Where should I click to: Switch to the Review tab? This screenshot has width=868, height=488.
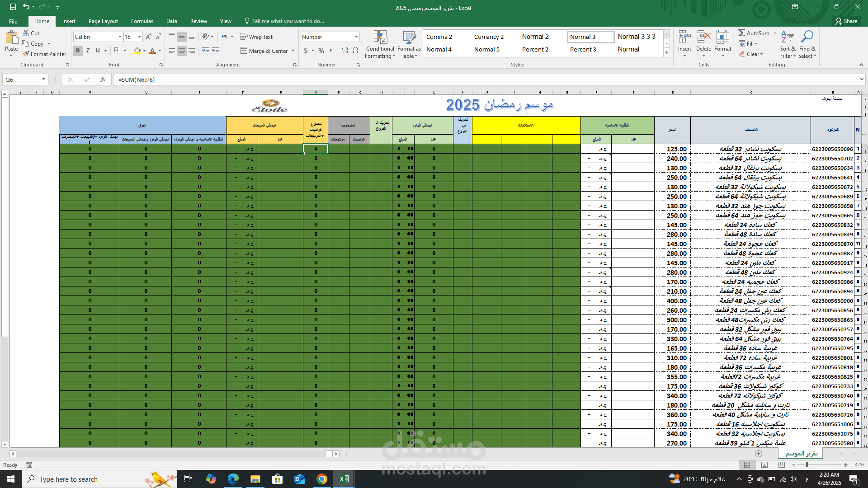click(198, 21)
